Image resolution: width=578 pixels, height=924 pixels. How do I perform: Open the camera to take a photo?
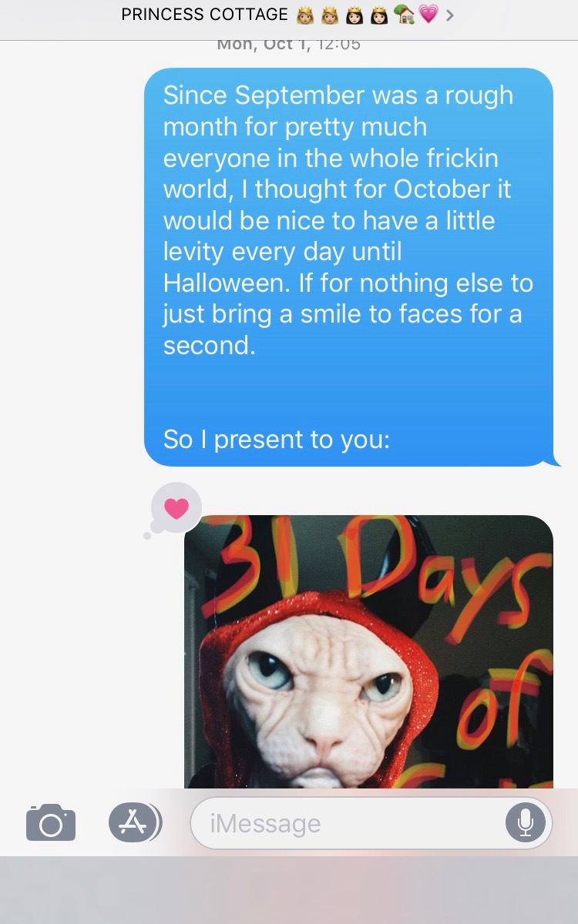point(51,822)
